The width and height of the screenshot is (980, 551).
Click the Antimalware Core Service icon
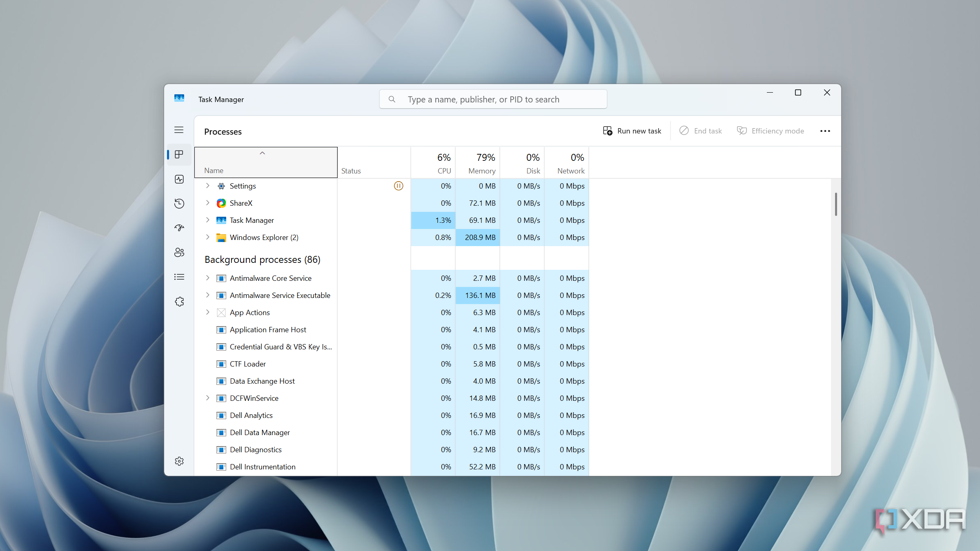(221, 278)
